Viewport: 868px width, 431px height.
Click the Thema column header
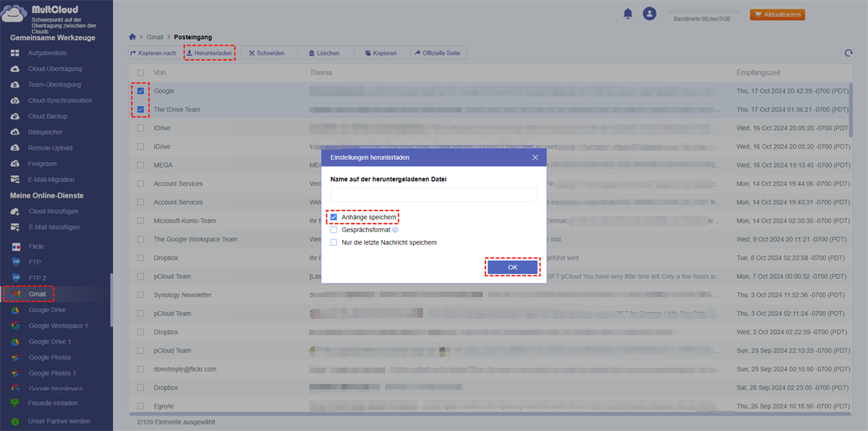tap(320, 73)
